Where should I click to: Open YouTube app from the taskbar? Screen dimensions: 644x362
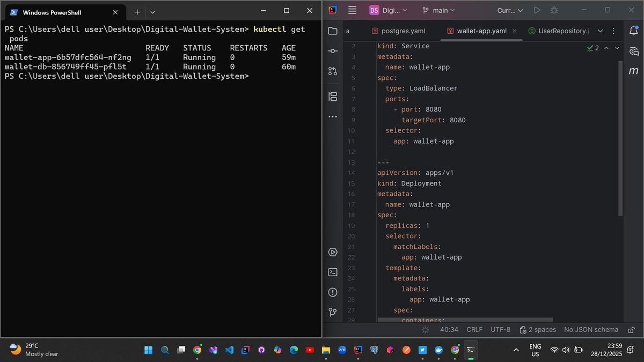point(310,350)
